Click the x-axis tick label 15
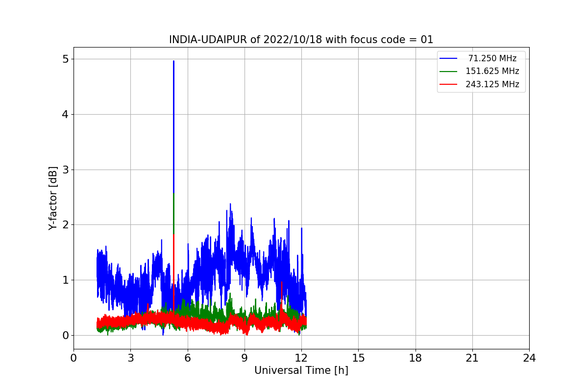588x392 pixels. coord(358,358)
